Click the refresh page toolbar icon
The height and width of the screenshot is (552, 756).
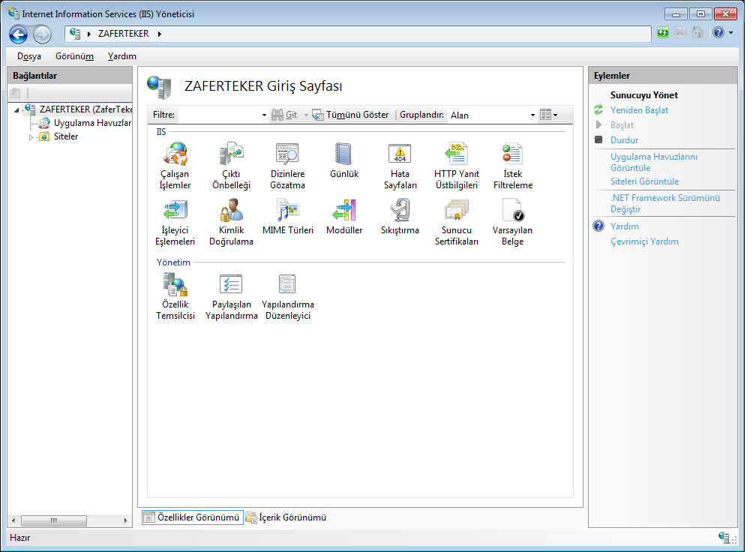tap(663, 33)
